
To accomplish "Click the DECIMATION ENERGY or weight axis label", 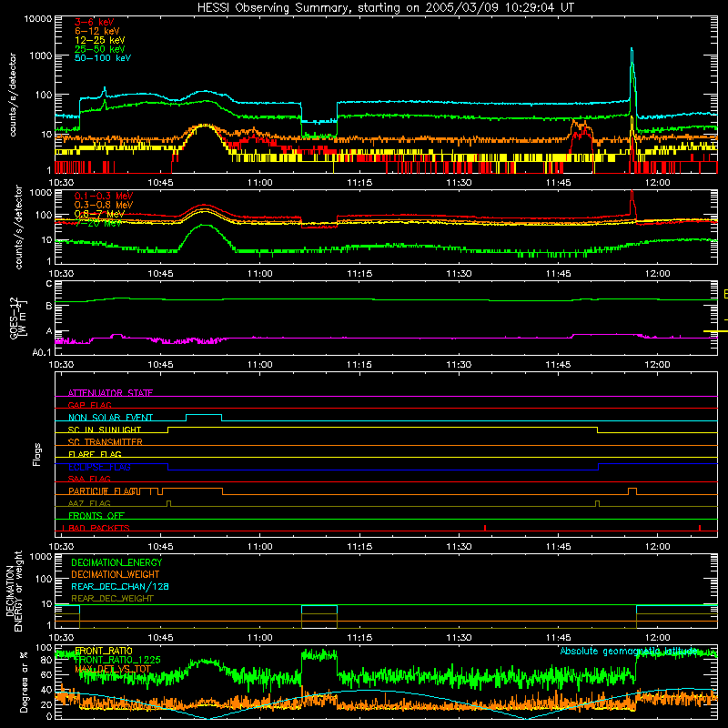I will coord(14,591).
